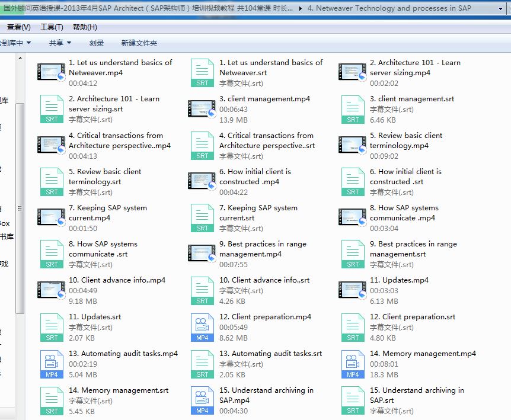This screenshot has width=511, height=420.
Task: Select MP4 icon of 14. Memory management.mp4
Action: pos(353,364)
